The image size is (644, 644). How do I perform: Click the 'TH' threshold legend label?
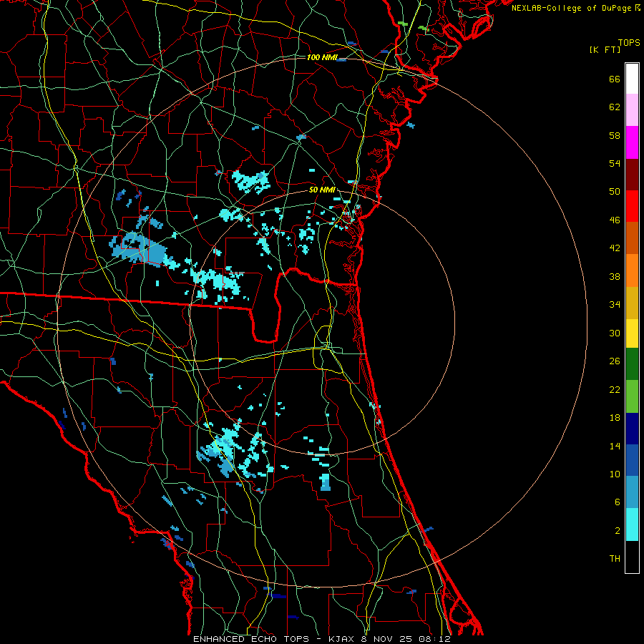(615, 559)
